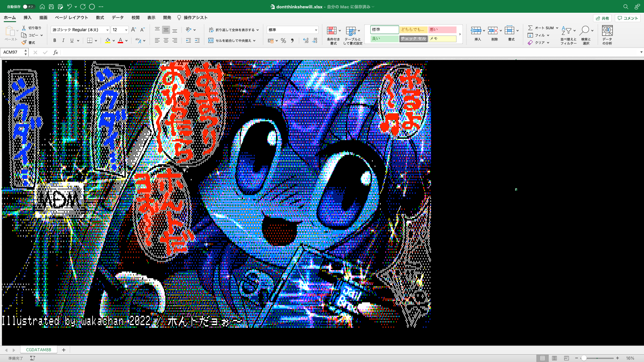Increase decimal places
The height and width of the screenshot is (362, 644).
(x=306, y=41)
